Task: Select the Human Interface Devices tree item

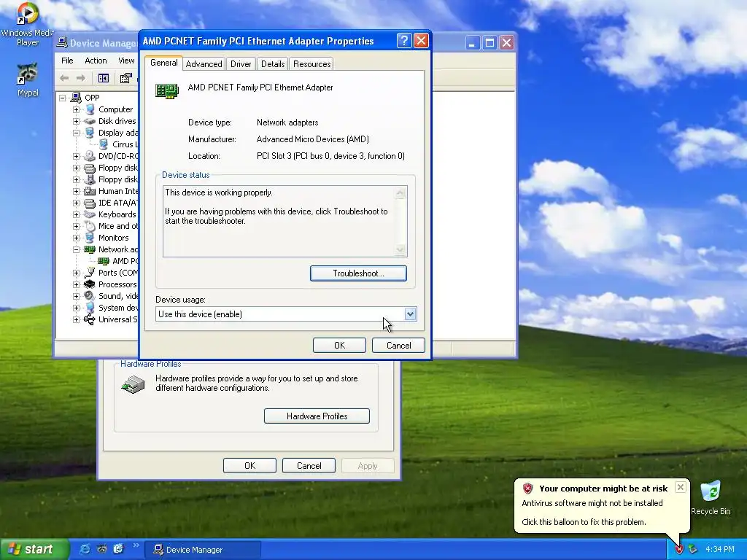Action: (117, 191)
